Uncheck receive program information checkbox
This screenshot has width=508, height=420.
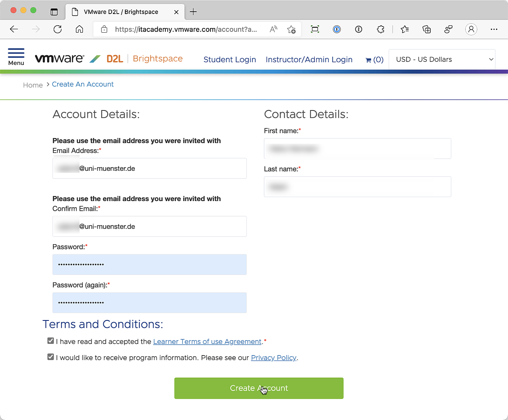coord(51,357)
